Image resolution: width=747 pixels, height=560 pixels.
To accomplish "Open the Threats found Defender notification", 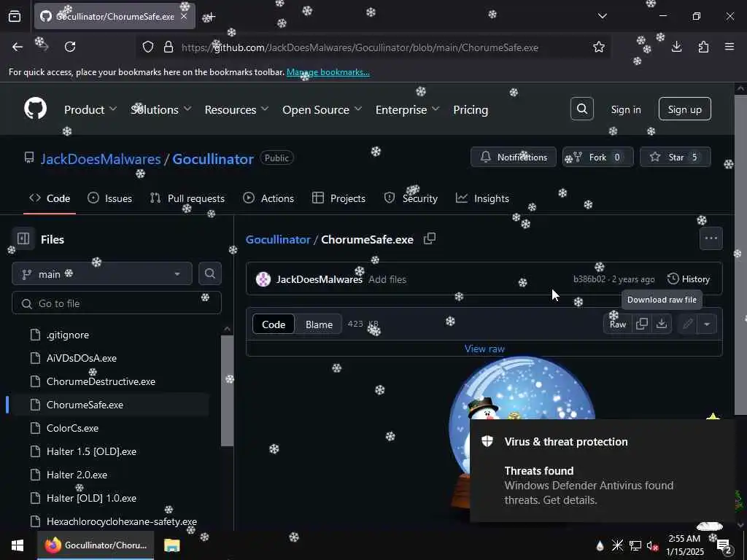I will (603, 470).
